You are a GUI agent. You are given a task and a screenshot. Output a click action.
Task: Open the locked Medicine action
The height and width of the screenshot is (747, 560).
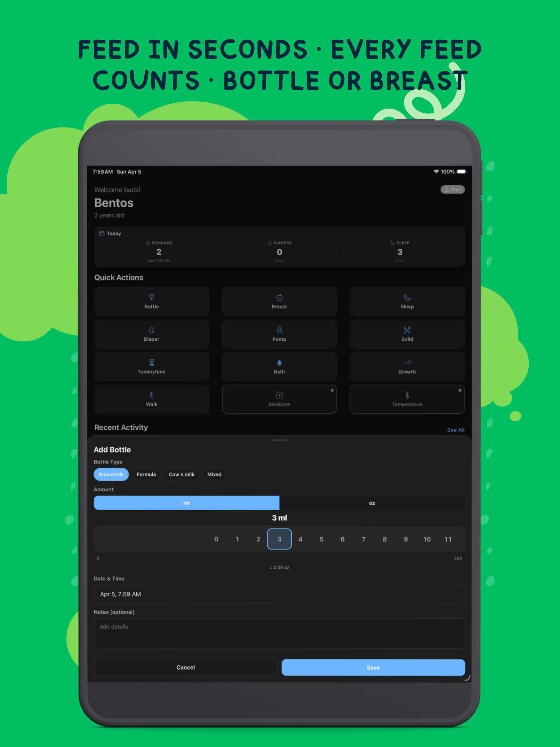click(279, 399)
